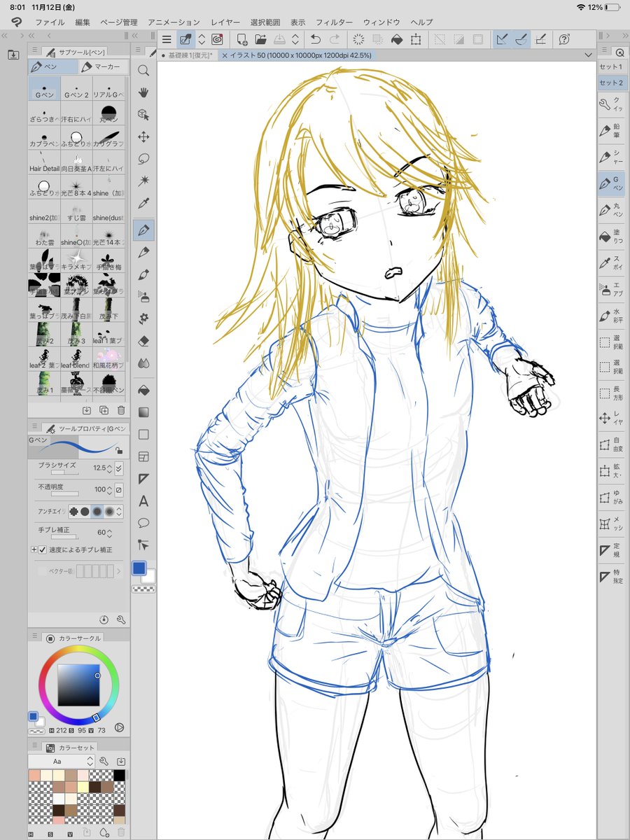
Task: Select the Balloon speech tool
Action: (x=143, y=523)
